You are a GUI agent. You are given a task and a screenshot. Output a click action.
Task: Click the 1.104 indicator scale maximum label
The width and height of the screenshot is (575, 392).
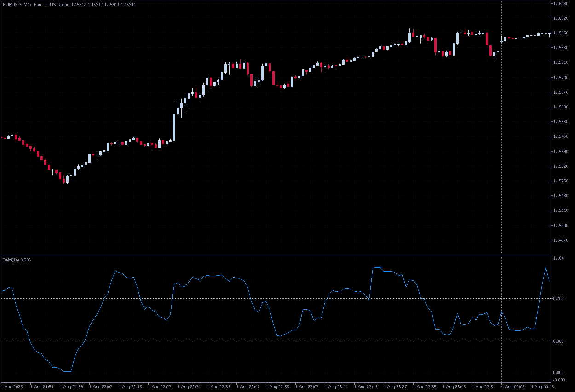pyautogui.click(x=560, y=258)
